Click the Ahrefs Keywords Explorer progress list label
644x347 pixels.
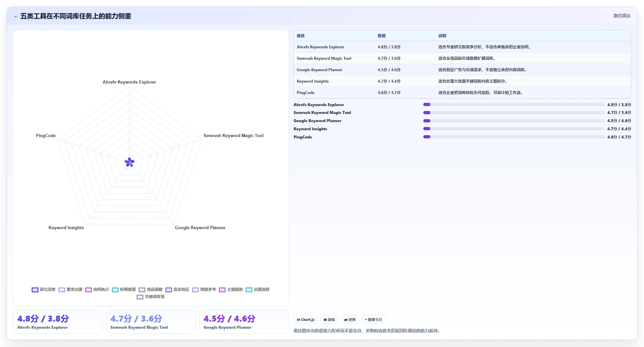click(x=319, y=105)
